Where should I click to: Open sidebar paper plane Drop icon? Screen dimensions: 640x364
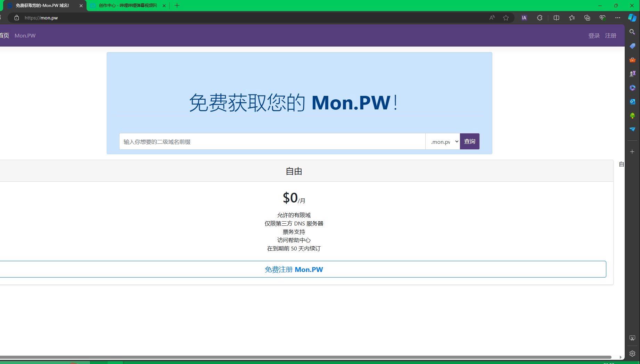point(632,129)
